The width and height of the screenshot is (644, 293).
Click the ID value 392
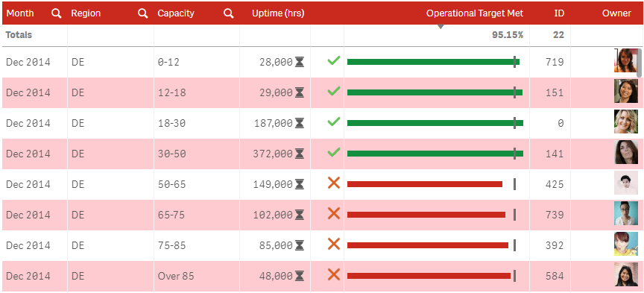point(555,246)
